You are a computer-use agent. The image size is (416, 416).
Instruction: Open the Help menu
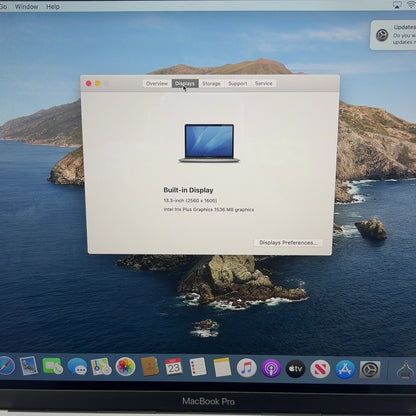(53, 7)
